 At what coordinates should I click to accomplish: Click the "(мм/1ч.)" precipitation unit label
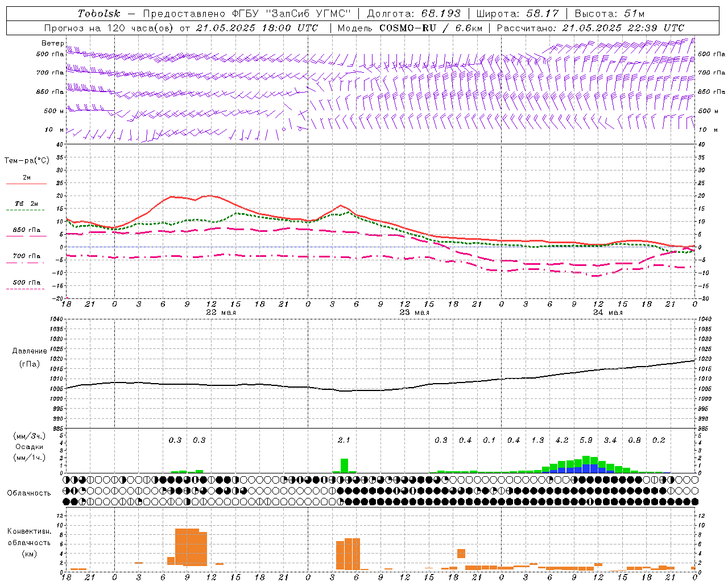coord(29,458)
